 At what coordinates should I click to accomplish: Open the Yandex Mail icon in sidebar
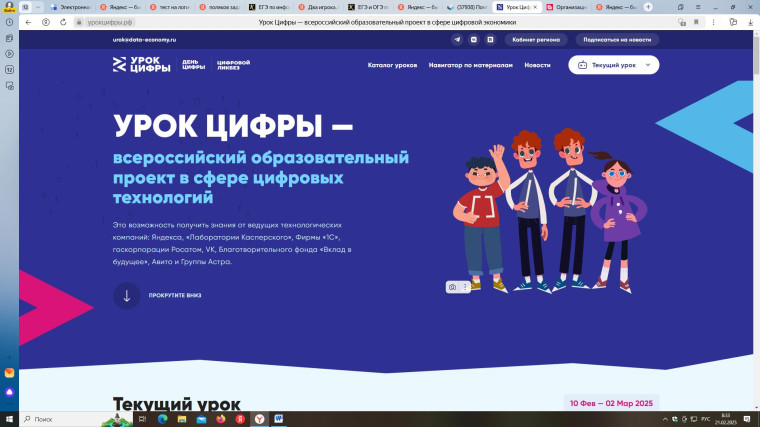coord(9,373)
